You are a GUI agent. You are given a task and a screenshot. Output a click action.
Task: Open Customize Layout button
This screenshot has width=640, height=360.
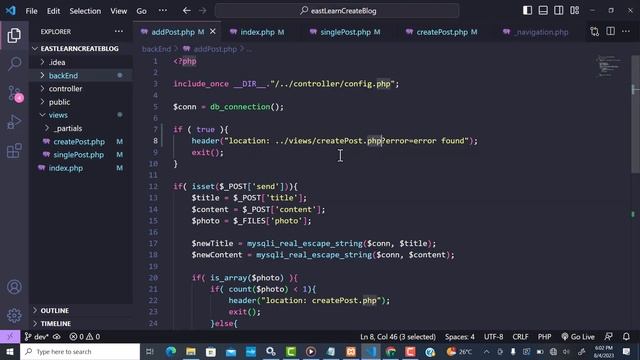(574, 11)
